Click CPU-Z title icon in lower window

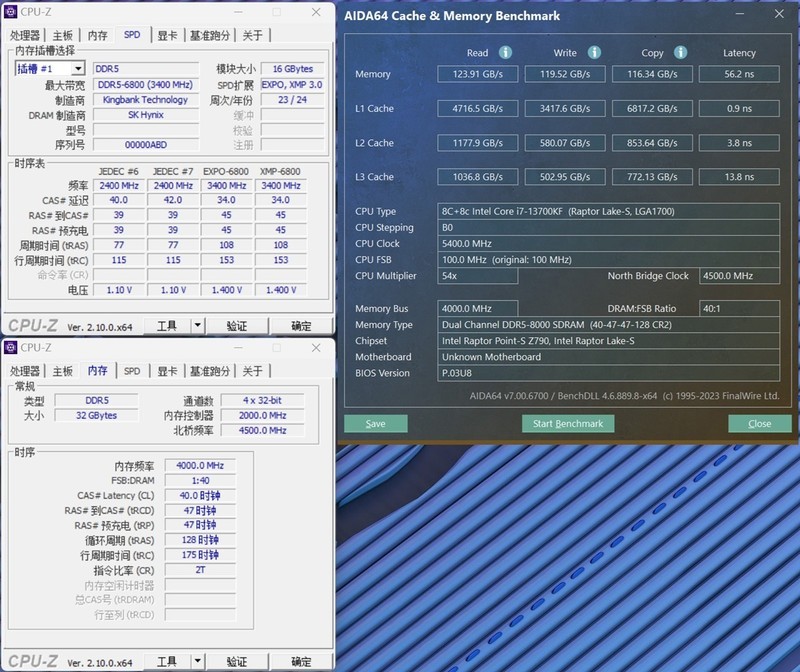point(12,347)
